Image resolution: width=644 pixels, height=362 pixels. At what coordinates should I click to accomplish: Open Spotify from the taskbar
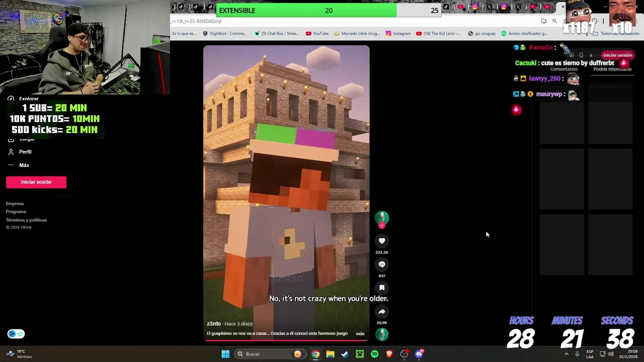[x=374, y=354]
